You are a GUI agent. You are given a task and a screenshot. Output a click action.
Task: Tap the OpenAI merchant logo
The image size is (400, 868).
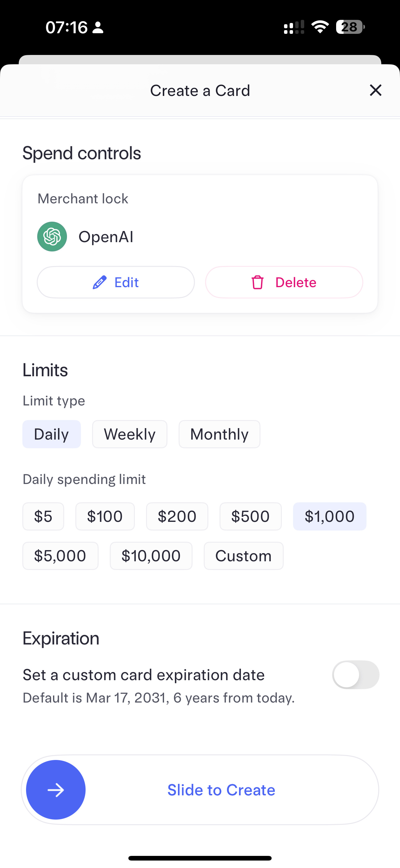click(52, 237)
